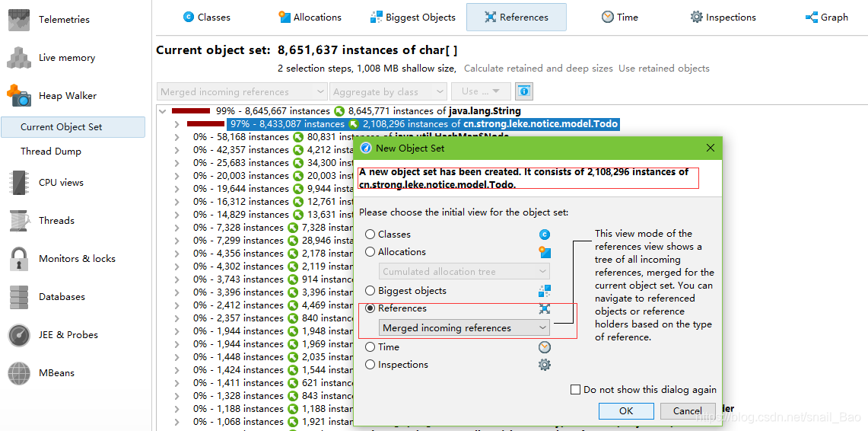Expand the 1,068 instances row
The height and width of the screenshot is (431, 868).
(x=177, y=422)
